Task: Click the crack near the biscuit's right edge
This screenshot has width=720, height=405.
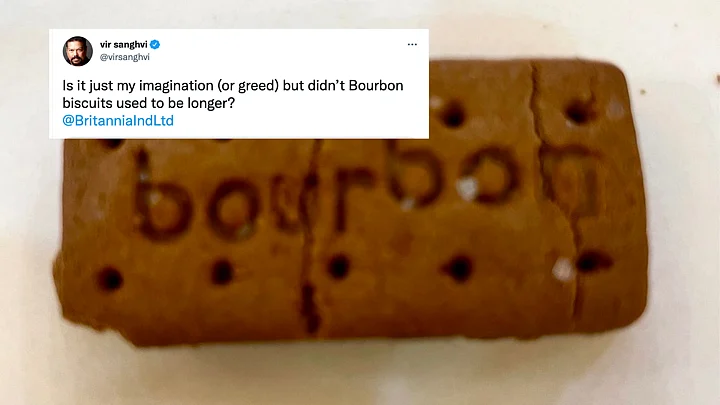Action: pos(558,193)
